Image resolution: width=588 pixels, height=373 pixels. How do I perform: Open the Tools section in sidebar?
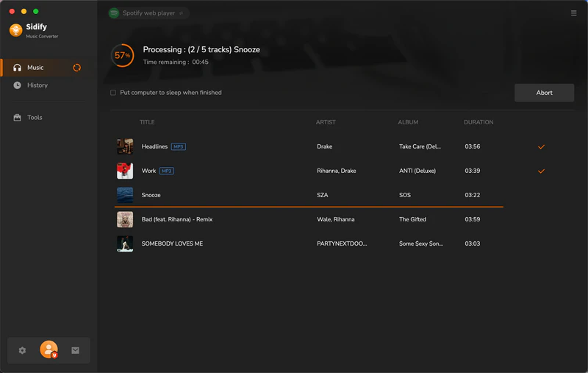pyautogui.click(x=48, y=118)
